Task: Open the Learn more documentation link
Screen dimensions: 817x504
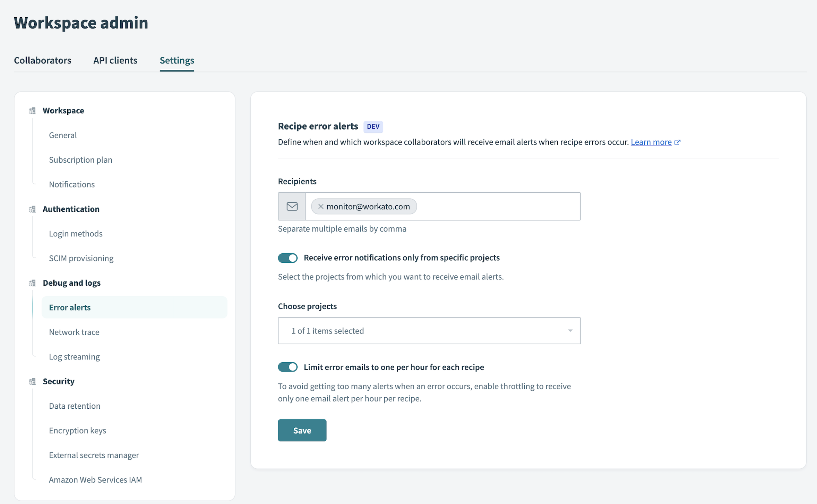Action: point(651,142)
